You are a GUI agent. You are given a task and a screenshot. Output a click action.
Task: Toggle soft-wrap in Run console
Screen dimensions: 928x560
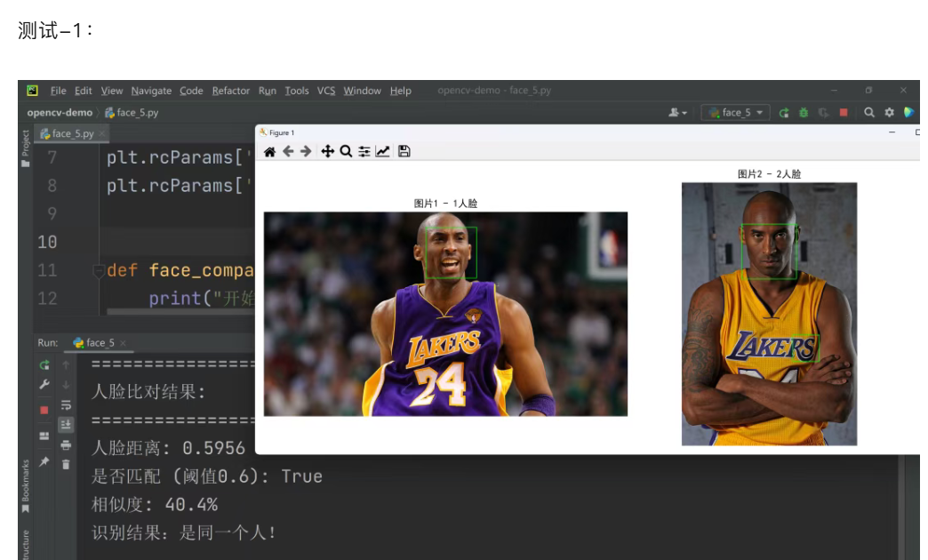point(66,405)
